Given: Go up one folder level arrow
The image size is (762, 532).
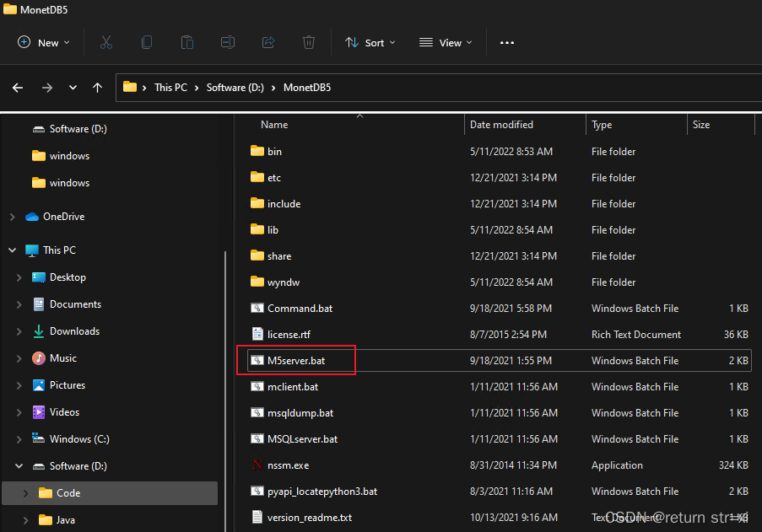Looking at the screenshot, I should click(97, 88).
